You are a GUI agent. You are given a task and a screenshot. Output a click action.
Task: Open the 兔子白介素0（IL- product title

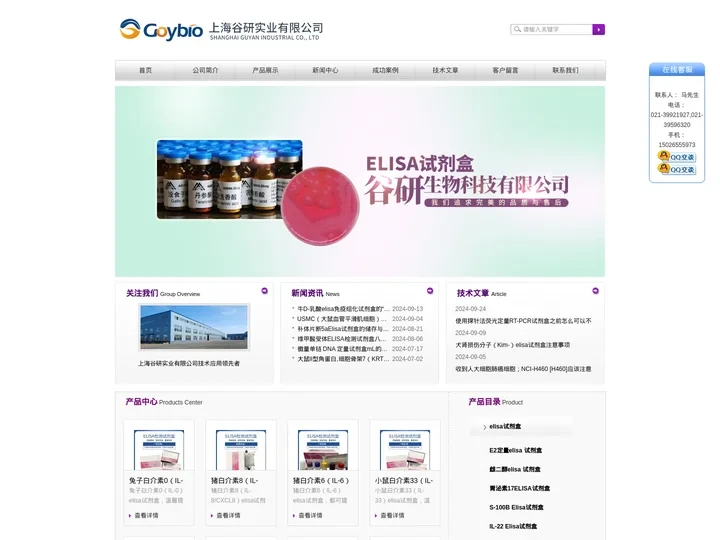(156, 480)
